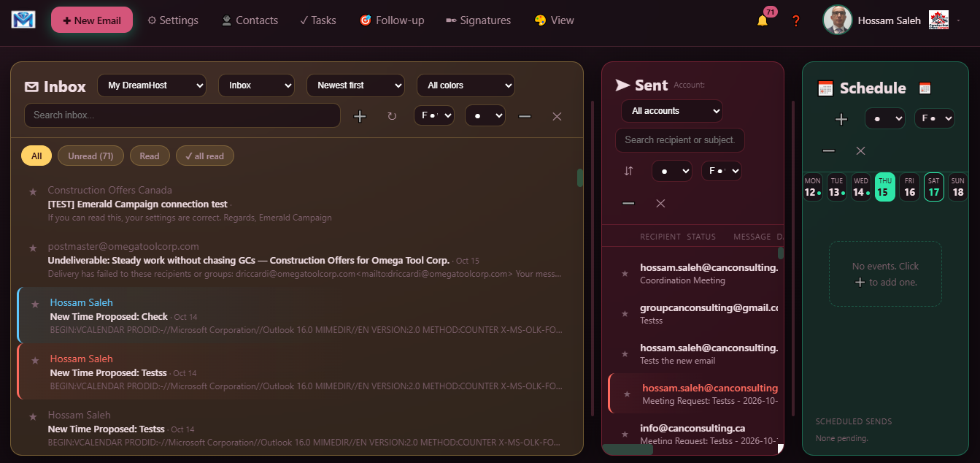
Task: Show only Read messages
Action: [x=150, y=156]
